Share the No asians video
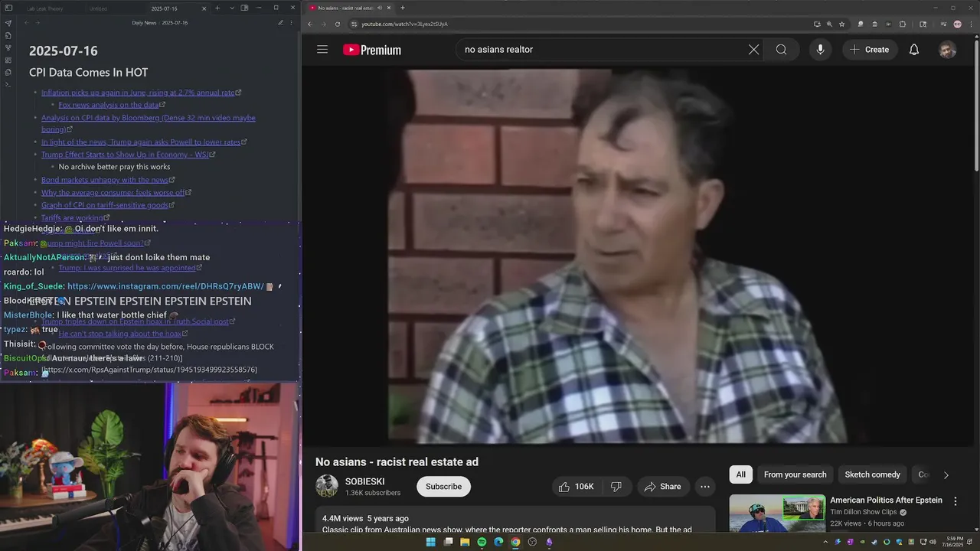 click(x=663, y=487)
